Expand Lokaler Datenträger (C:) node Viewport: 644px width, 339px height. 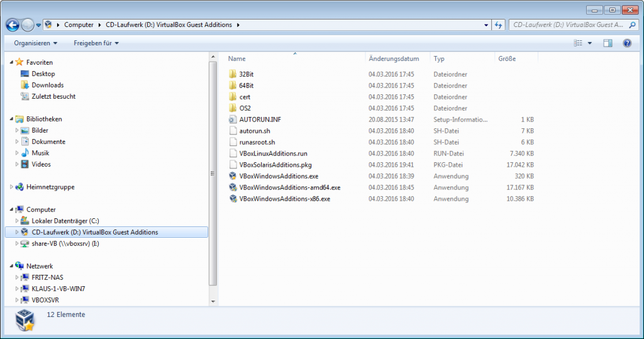click(17, 221)
